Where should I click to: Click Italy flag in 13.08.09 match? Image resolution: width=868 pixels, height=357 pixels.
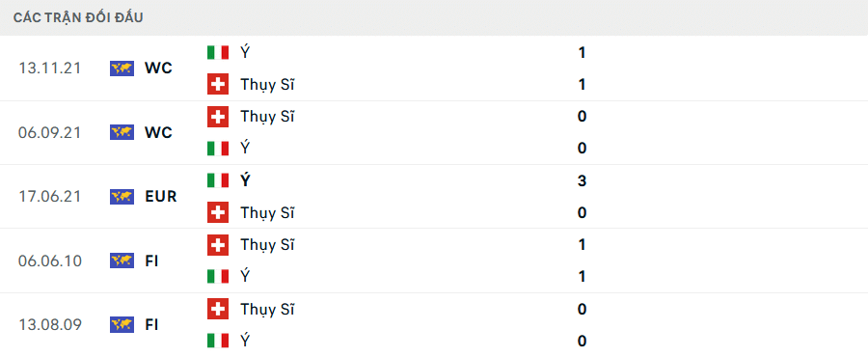click(x=218, y=341)
